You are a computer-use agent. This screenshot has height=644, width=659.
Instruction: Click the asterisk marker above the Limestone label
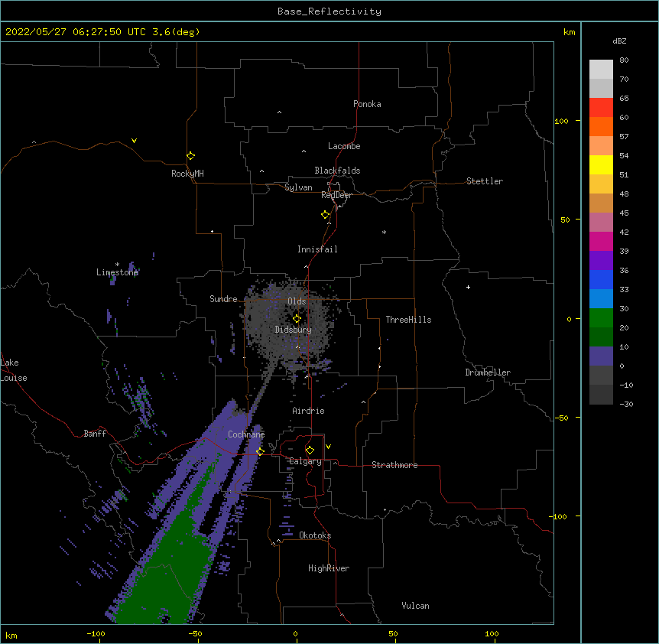click(117, 265)
